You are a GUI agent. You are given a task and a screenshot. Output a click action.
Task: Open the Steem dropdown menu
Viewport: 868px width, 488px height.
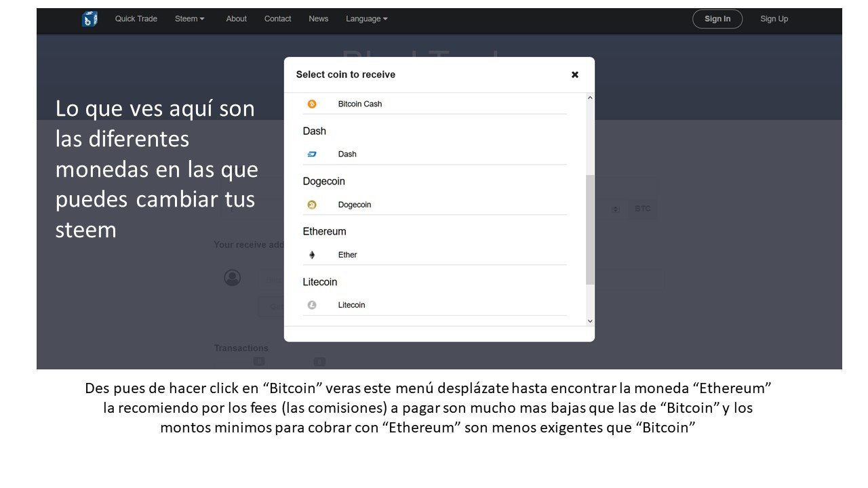click(190, 19)
